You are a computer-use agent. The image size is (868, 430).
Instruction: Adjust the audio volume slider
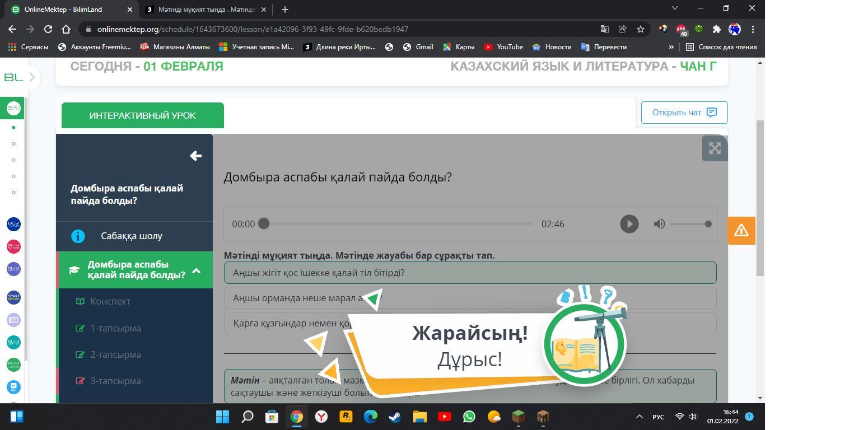coord(690,224)
